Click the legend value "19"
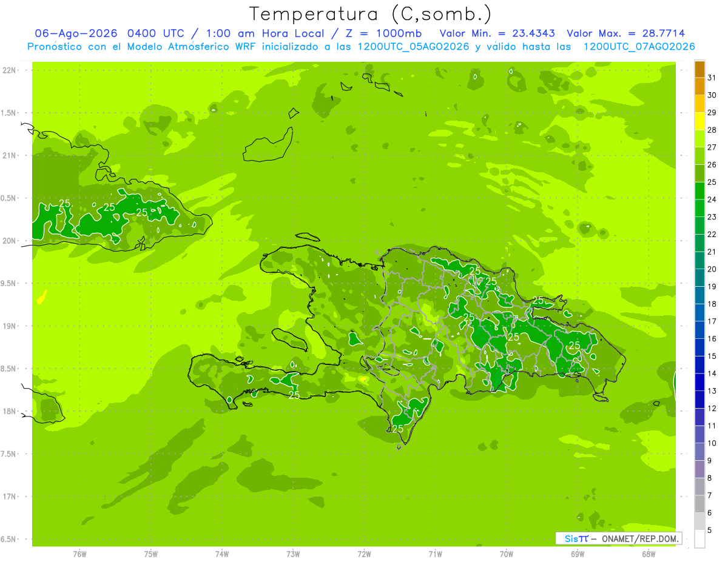 click(x=712, y=287)
